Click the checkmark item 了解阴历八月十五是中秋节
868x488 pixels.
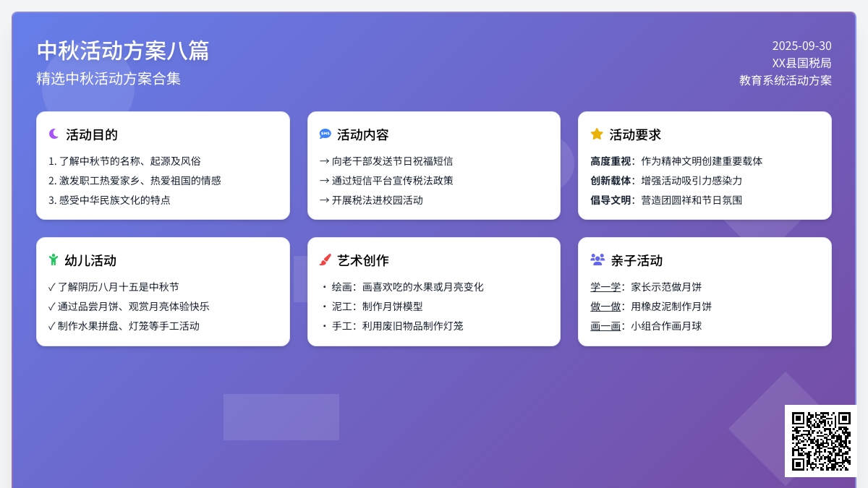pos(114,287)
